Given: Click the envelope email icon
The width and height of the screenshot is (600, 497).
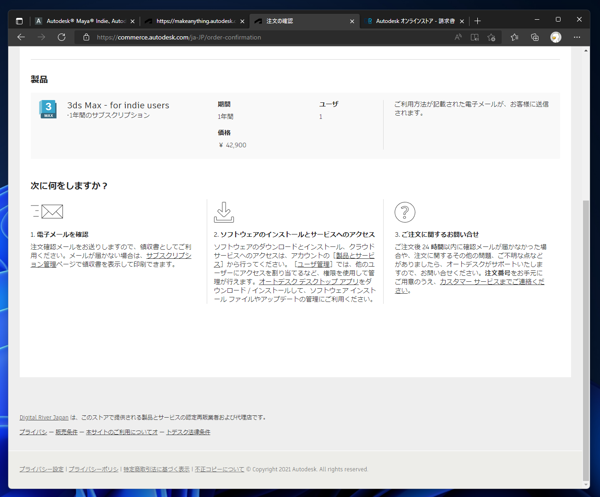Looking at the screenshot, I should coord(47,211).
